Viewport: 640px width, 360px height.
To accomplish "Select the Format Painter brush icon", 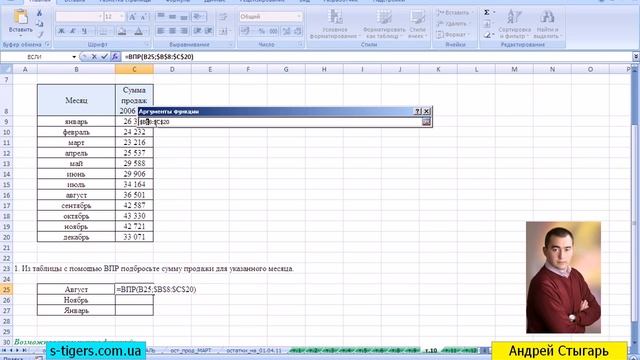I will (40, 34).
